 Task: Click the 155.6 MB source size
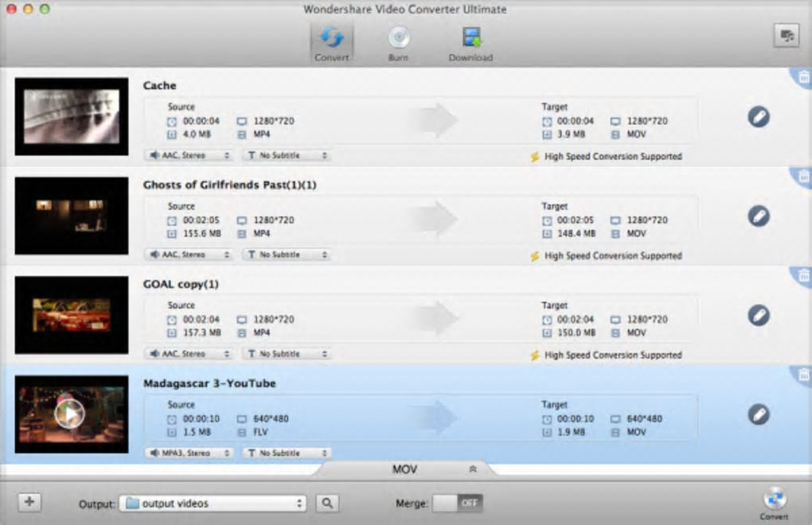tap(202, 234)
